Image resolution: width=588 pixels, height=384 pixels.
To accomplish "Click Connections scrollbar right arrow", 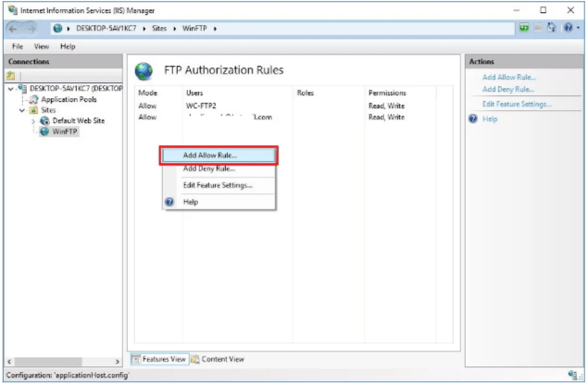I will 118,362.
